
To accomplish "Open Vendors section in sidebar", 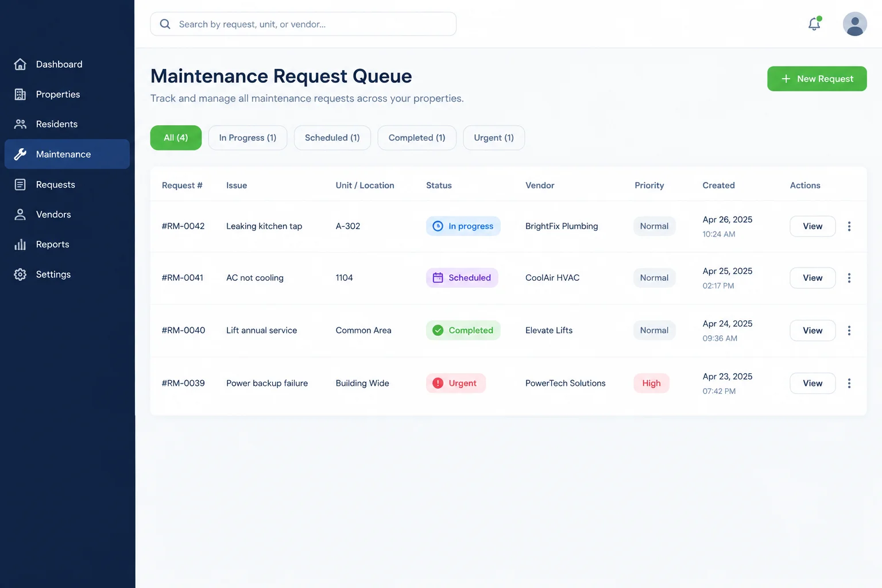I will tap(67, 214).
